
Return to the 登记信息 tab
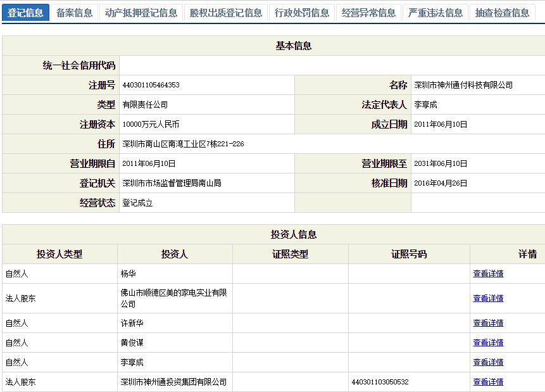pos(25,12)
